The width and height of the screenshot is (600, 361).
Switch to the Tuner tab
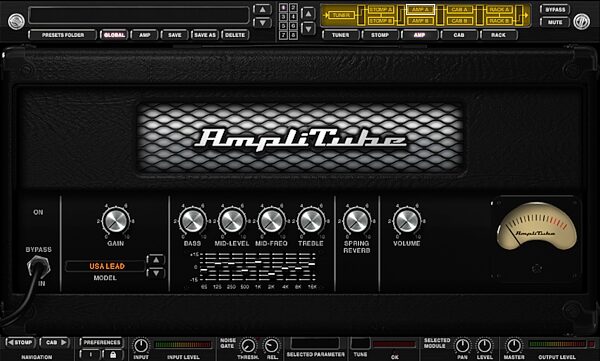pos(341,35)
